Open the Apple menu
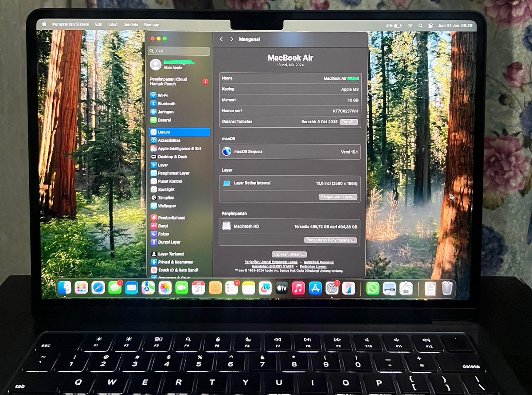 tap(44, 24)
